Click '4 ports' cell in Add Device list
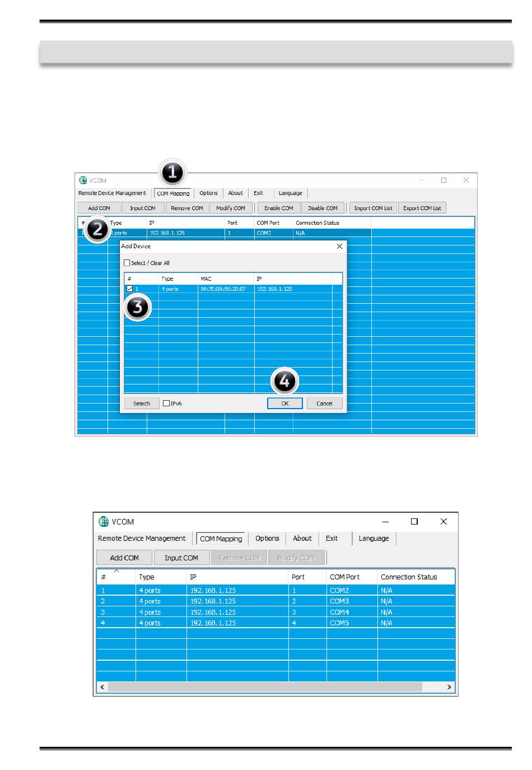 pyautogui.click(x=170, y=289)
